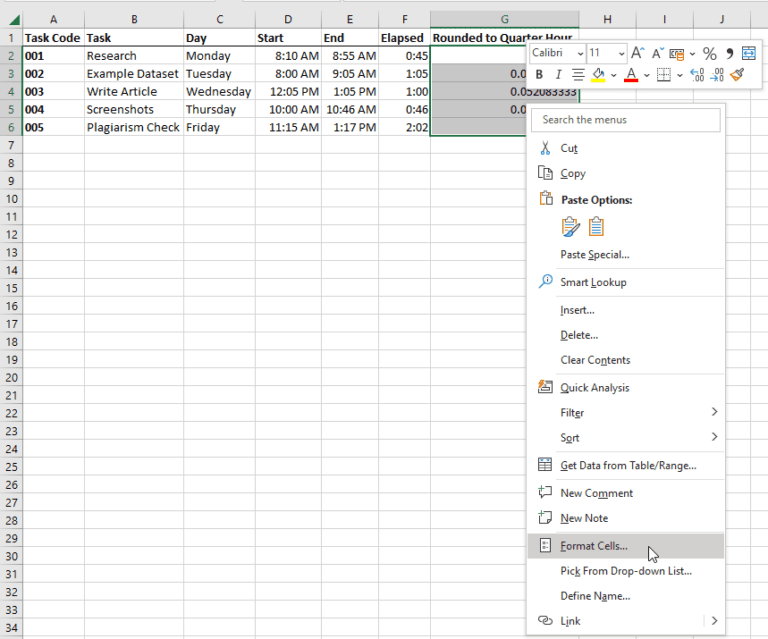Select column A header
The image size is (768, 639).
click(53, 20)
